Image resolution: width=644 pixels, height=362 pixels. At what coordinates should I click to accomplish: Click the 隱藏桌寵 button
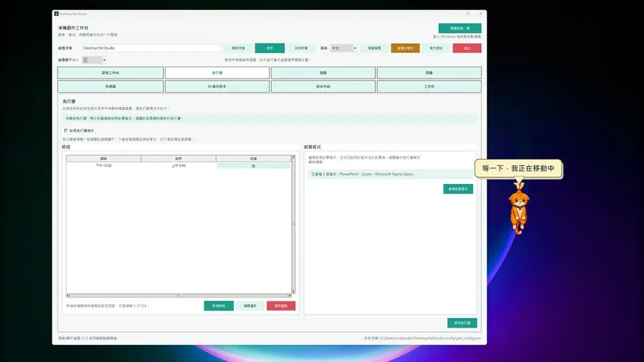tap(374, 48)
